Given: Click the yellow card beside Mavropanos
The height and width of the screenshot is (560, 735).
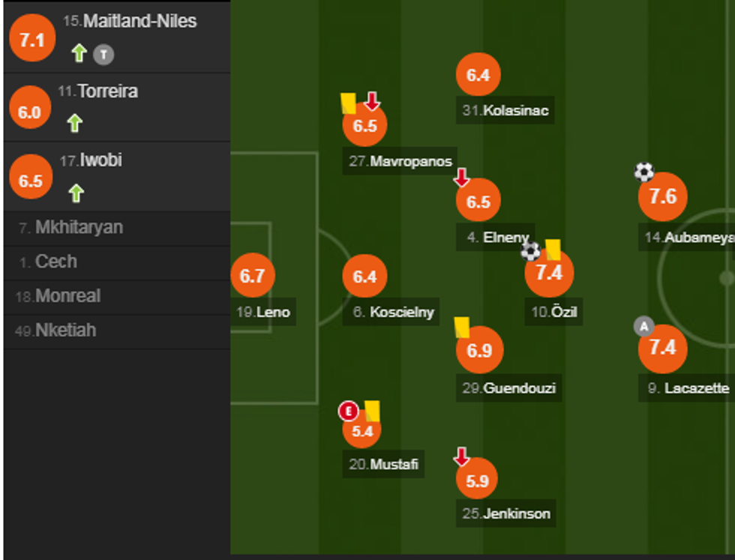Looking at the screenshot, I should click(x=348, y=103).
